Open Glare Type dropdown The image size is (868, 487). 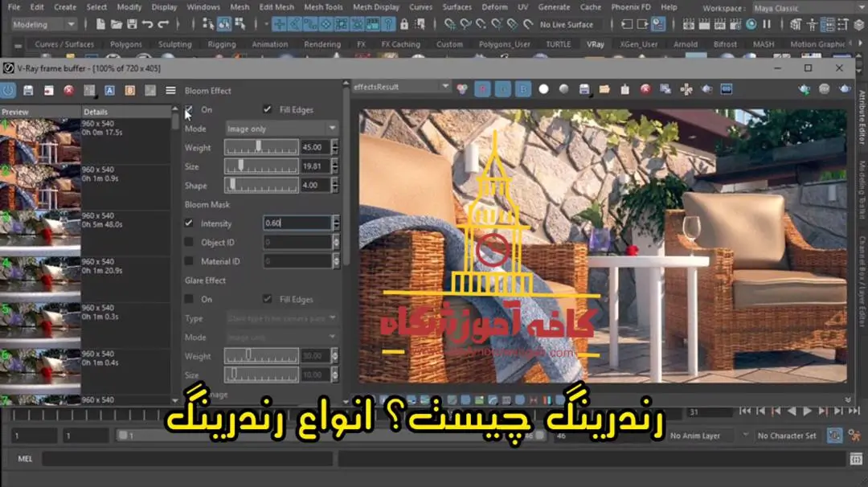(282, 318)
